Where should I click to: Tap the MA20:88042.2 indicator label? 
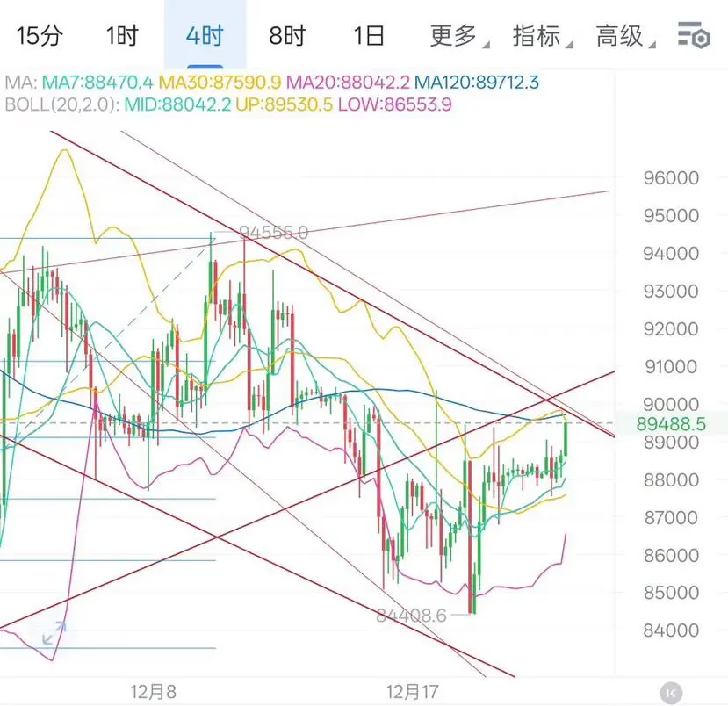[348, 83]
